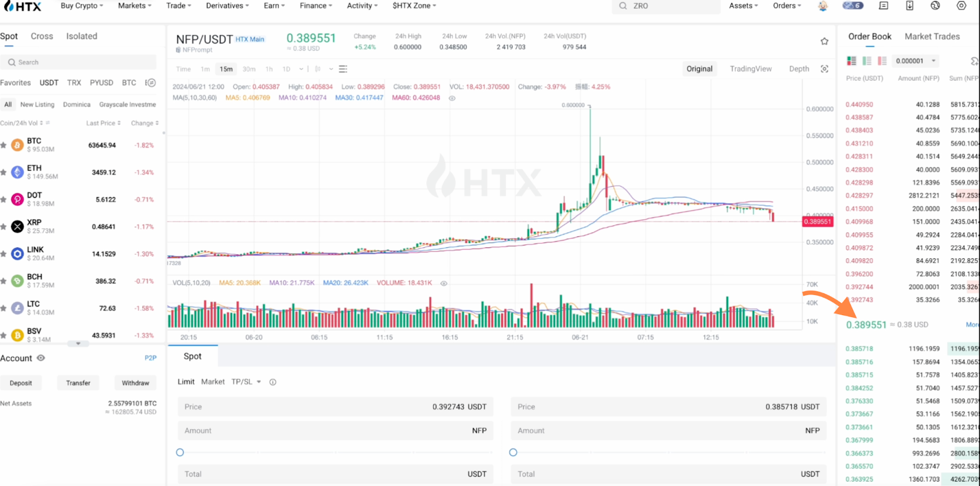Switch to the Isolated margin tab
The height and width of the screenshot is (486, 980).
[81, 36]
